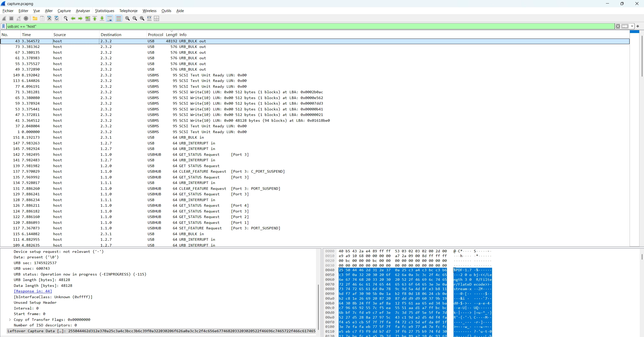Click the find packet magnifier icon
The width and height of the screenshot is (644, 337).
coord(66,18)
